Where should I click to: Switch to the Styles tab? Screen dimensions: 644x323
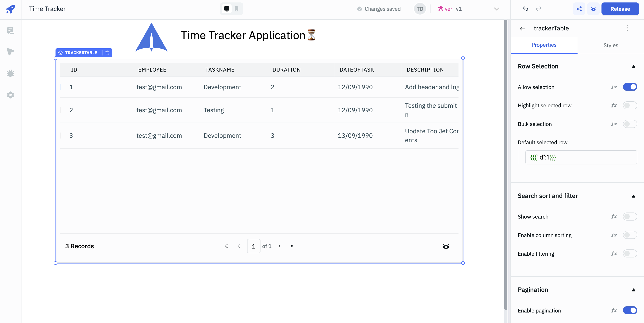click(x=610, y=45)
